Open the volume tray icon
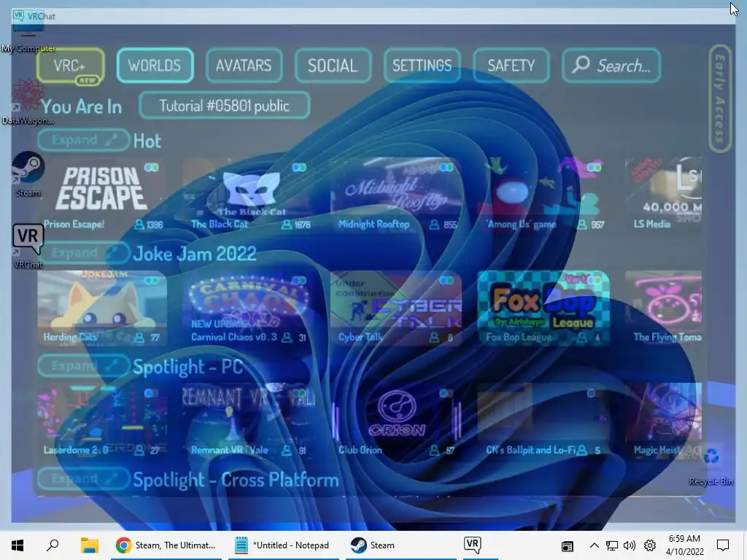This screenshot has height=560, width=747. (x=630, y=545)
